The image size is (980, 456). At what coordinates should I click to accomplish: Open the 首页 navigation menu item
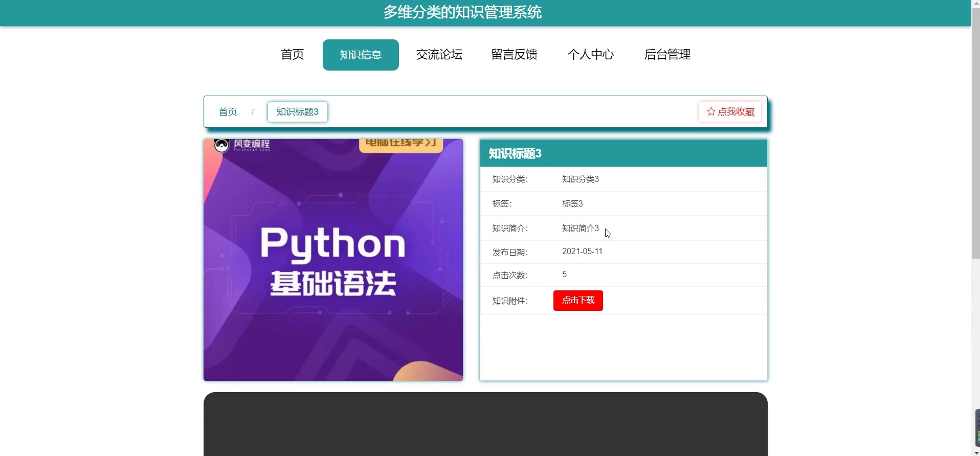293,55
